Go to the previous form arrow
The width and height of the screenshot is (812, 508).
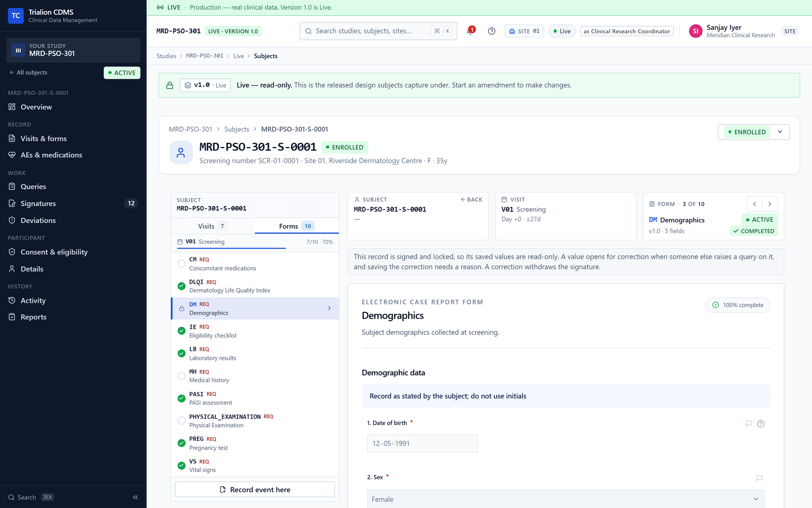754,204
